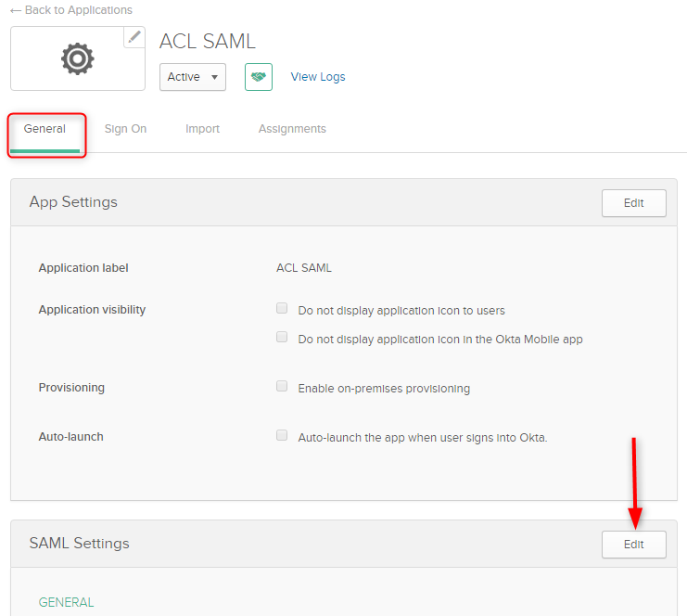Viewport: 687px width, 616px height.
Task: Click the green handshake icon button
Action: click(259, 77)
